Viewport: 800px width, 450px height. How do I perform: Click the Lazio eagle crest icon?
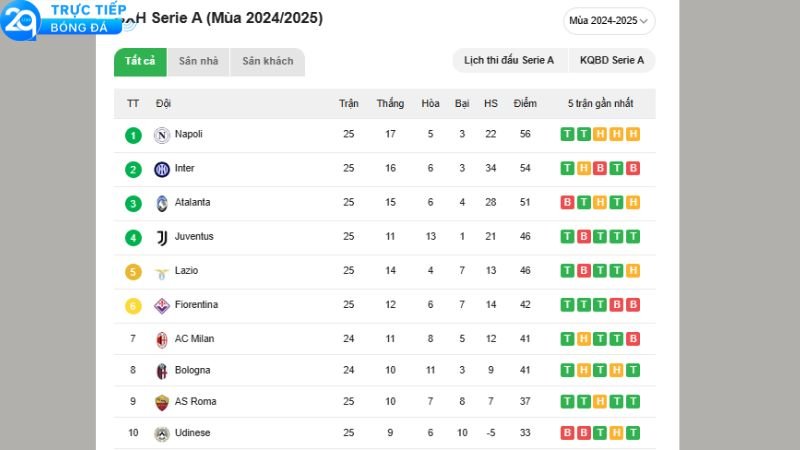pos(162,273)
